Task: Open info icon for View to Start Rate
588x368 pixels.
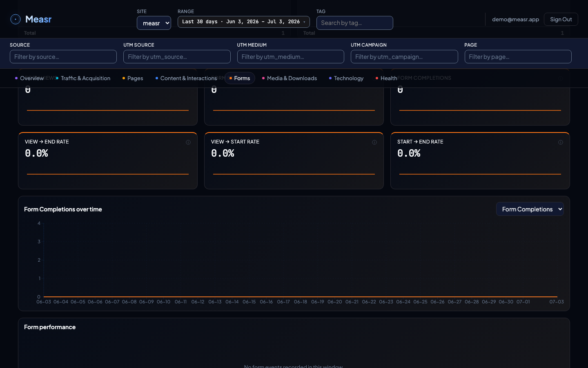Action: 374,142
